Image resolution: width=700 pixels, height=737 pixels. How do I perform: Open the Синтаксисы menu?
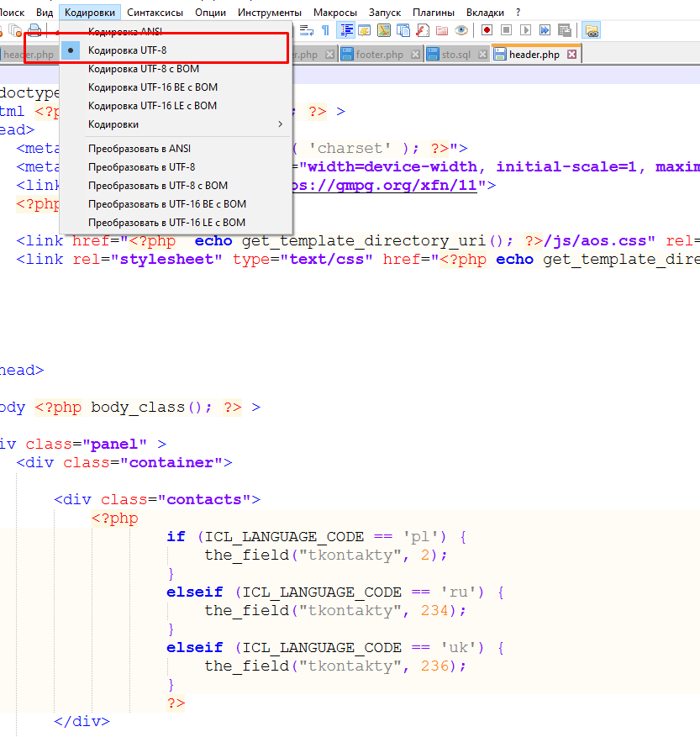pos(155,13)
